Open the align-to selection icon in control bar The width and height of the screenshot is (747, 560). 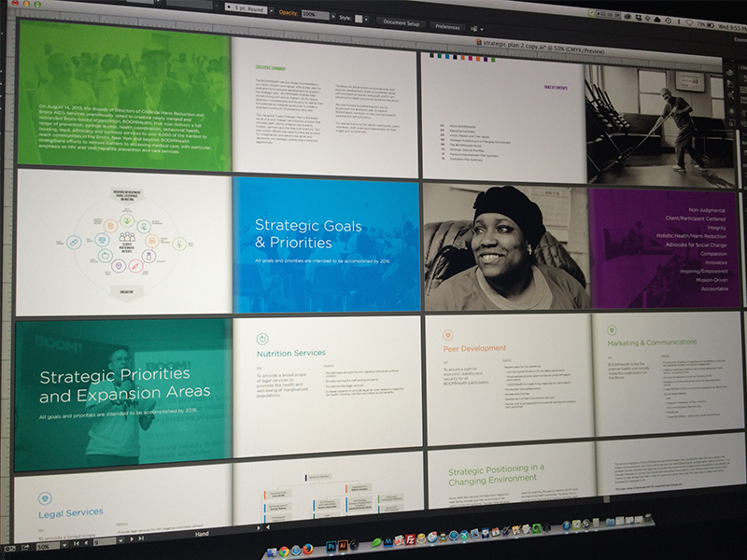point(475,29)
